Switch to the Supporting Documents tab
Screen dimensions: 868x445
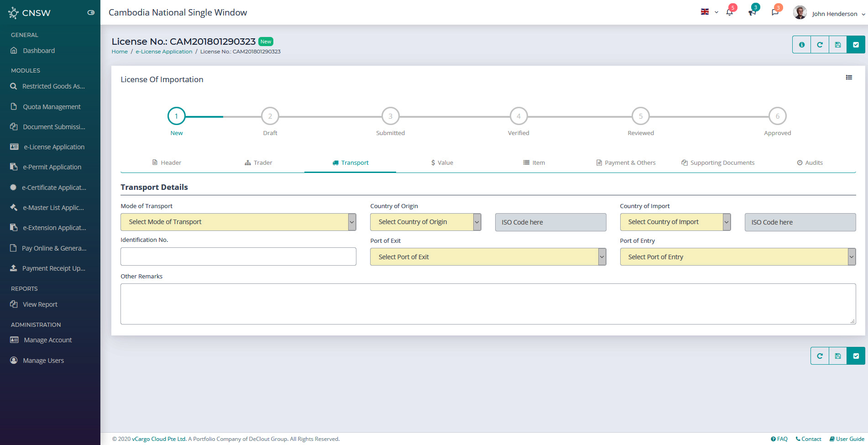pos(718,163)
